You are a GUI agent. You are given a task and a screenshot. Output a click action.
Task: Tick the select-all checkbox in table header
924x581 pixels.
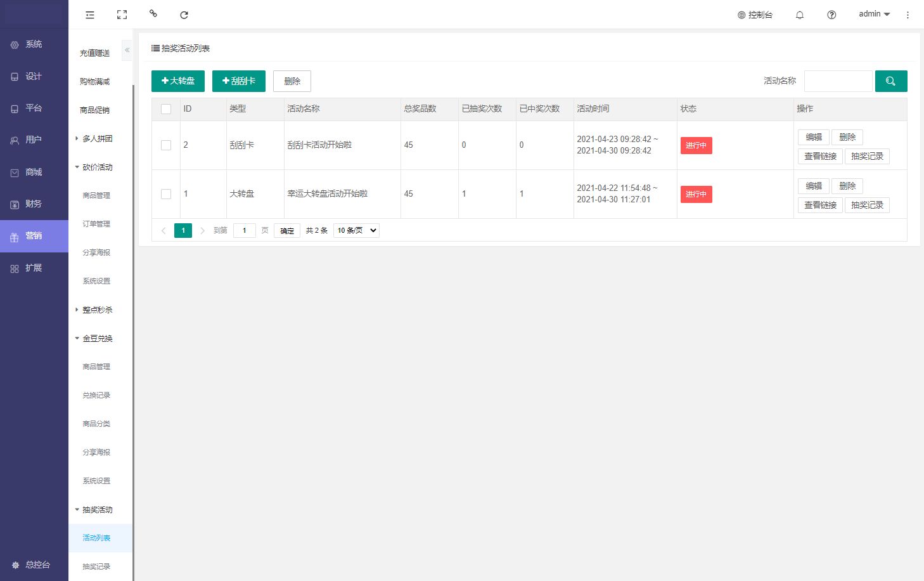pyautogui.click(x=166, y=109)
